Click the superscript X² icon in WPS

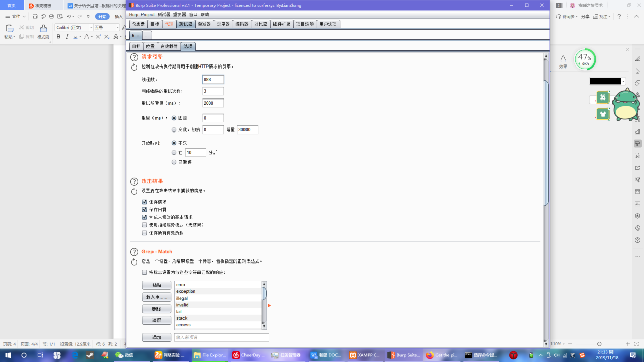click(97, 37)
